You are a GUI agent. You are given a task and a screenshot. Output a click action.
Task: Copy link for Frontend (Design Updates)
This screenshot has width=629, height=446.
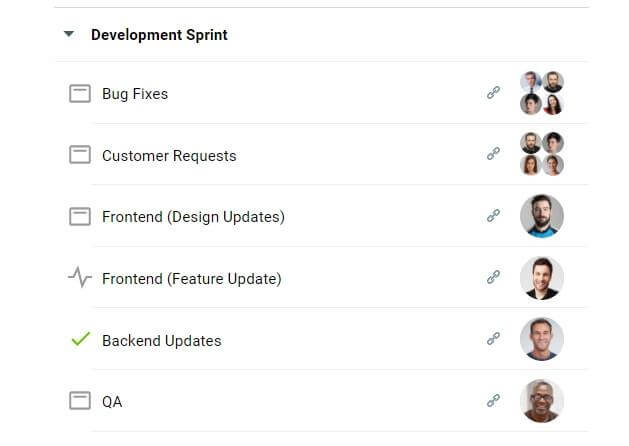[493, 215]
